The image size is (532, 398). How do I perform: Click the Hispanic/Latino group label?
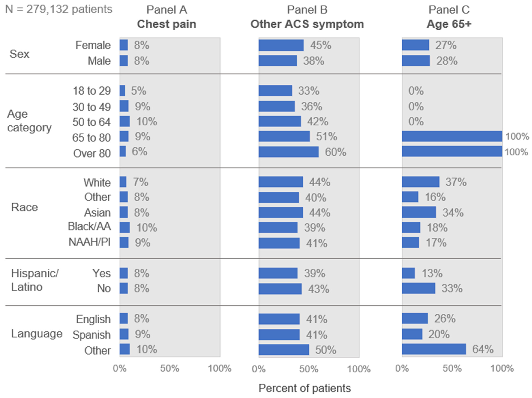pos(35,280)
